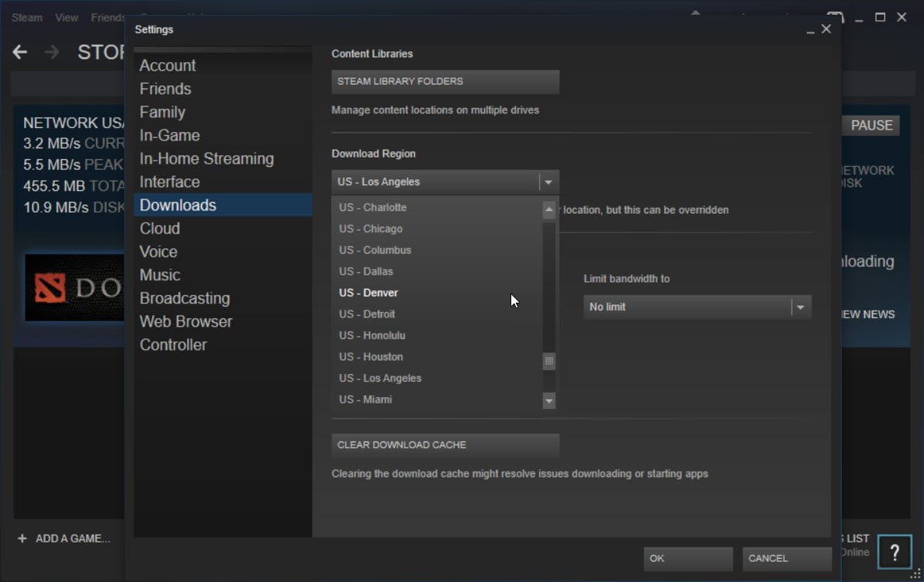The image size is (924, 582).
Task: Maximize the main Steam window
Action: tap(880, 17)
